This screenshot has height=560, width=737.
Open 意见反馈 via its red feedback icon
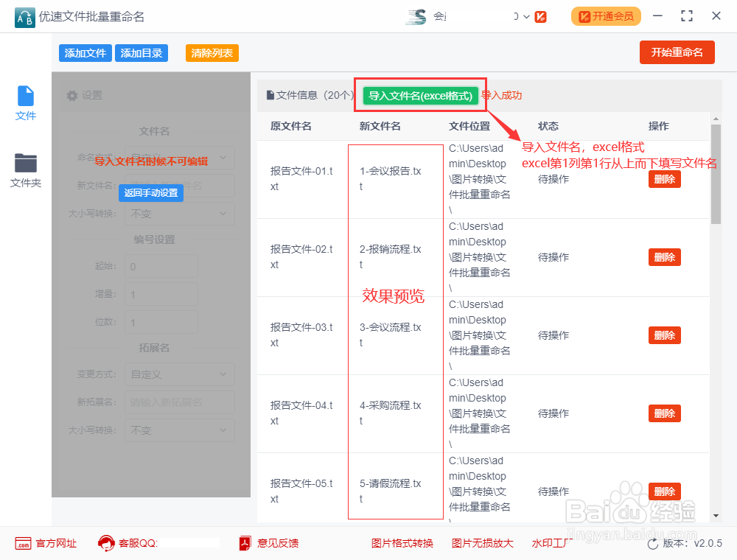click(245, 543)
